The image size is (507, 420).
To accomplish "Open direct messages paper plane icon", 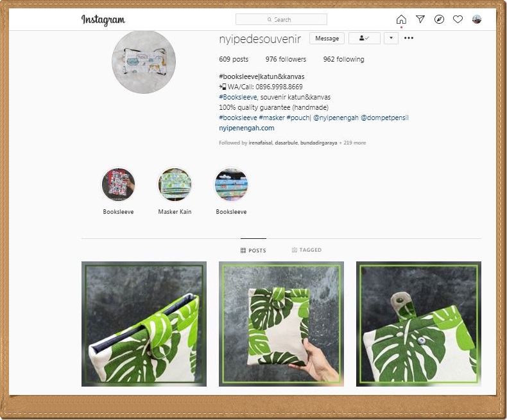I will (420, 19).
